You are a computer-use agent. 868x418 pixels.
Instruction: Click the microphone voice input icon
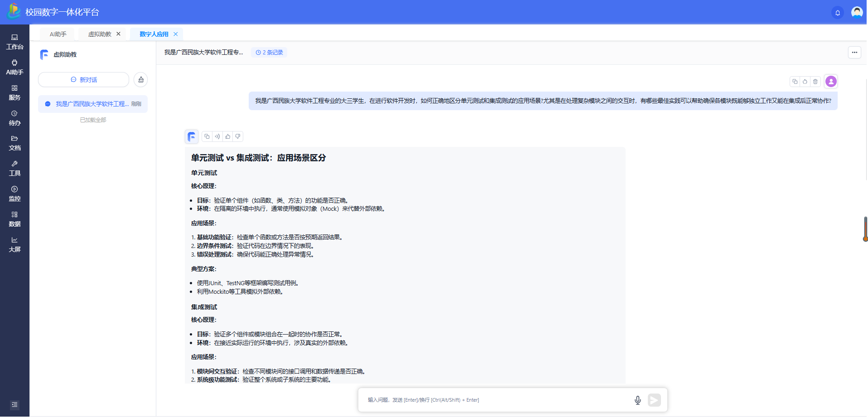pos(637,400)
